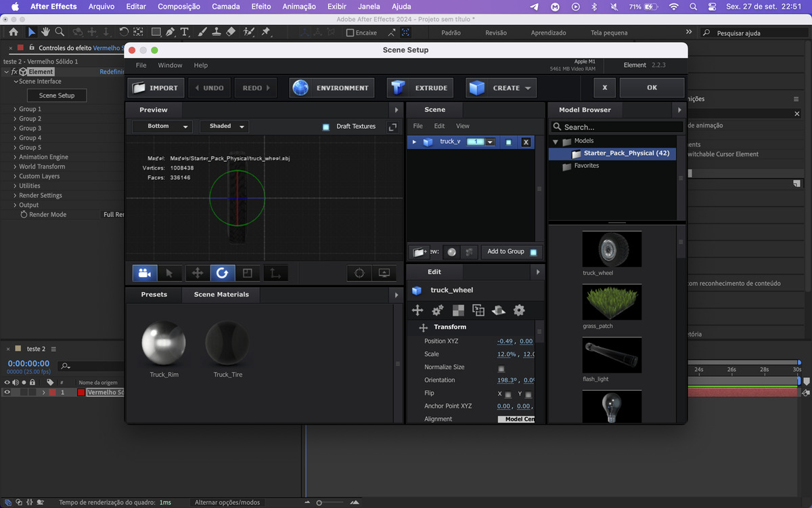Toggle the Encaixe snapping checkbox

[350, 33]
